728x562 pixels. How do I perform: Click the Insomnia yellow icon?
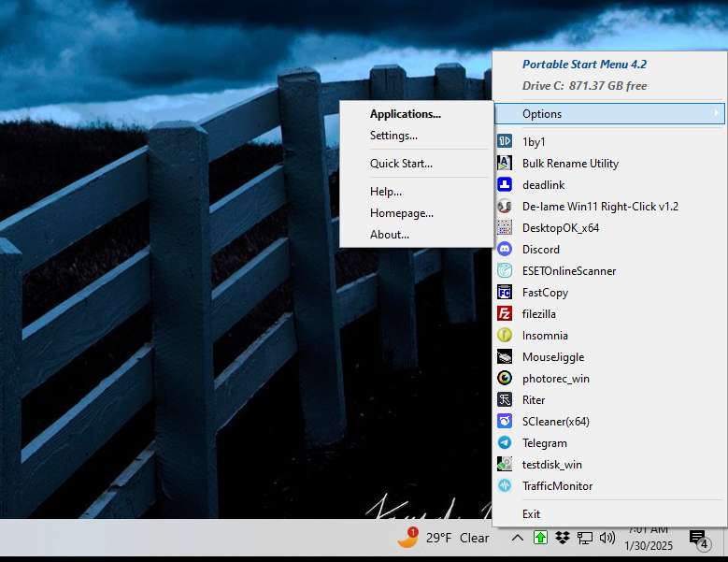pyautogui.click(x=505, y=335)
